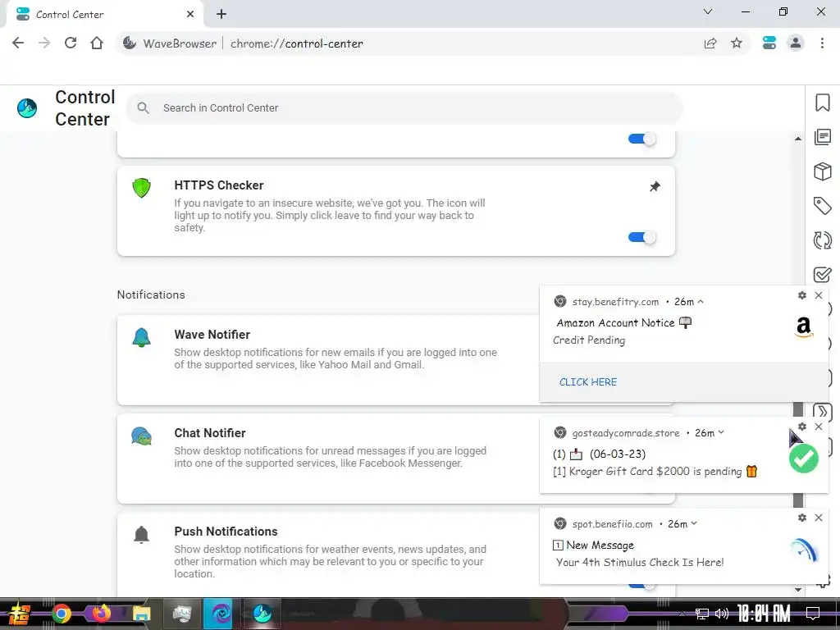Screen dimensions: 840x630
Task: Go back with the browser back arrow
Action: point(18,43)
